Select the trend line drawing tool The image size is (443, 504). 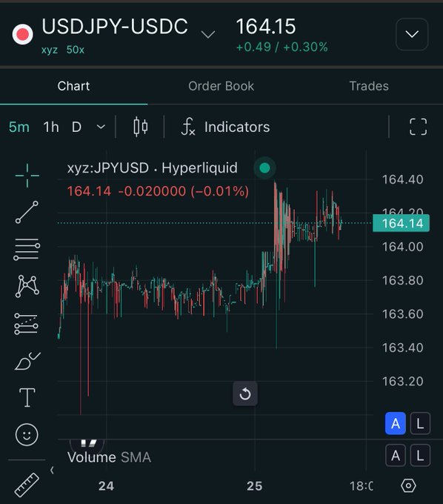pyautogui.click(x=27, y=212)
